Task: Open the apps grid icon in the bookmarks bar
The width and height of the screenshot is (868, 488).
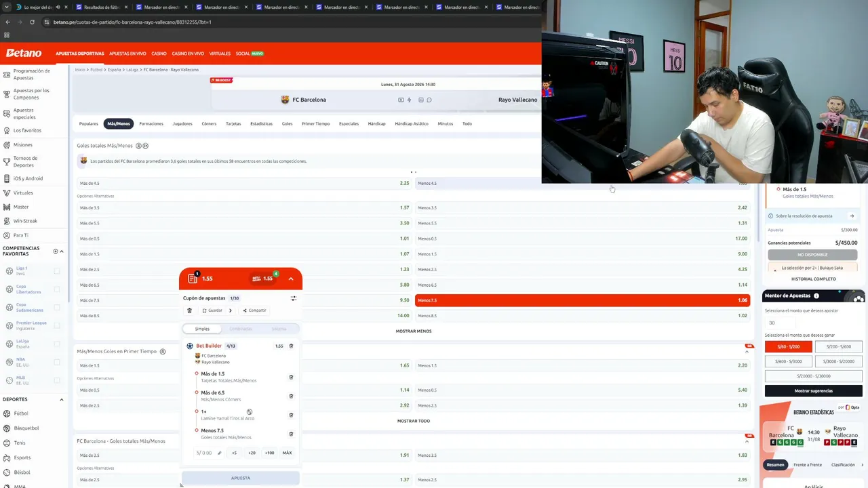Action: [x=7, y=35]
